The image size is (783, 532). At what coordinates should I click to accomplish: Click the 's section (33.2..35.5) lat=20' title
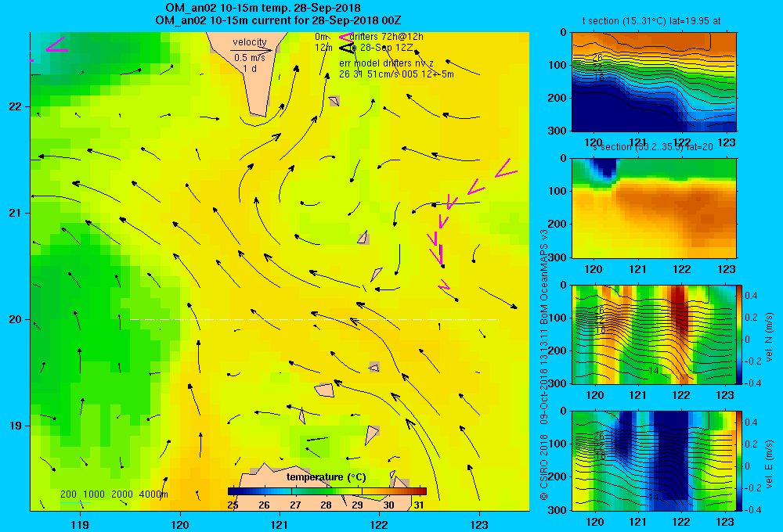click(x=653, y=147)
